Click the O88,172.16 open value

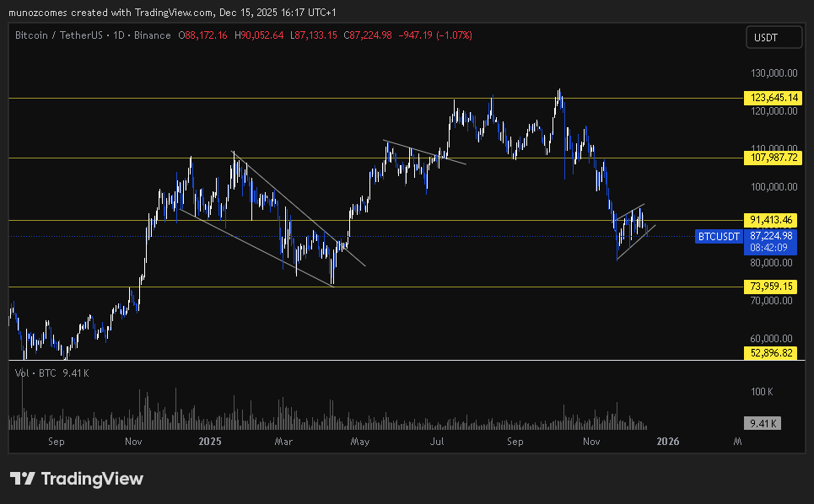click(x=202, y=35)
